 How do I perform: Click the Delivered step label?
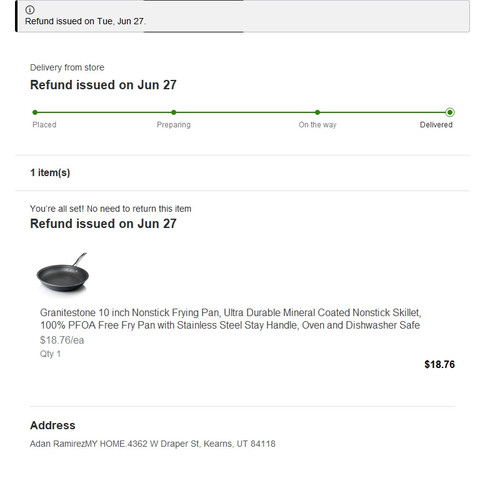coord(436,125)
